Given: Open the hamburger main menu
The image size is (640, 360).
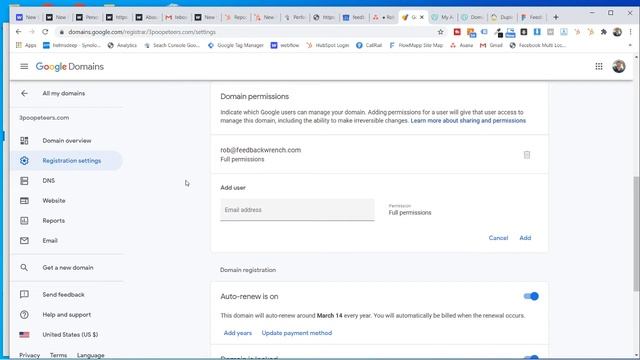Looking at the screenshot, I should pyautogui.click(x=24, y=66).
